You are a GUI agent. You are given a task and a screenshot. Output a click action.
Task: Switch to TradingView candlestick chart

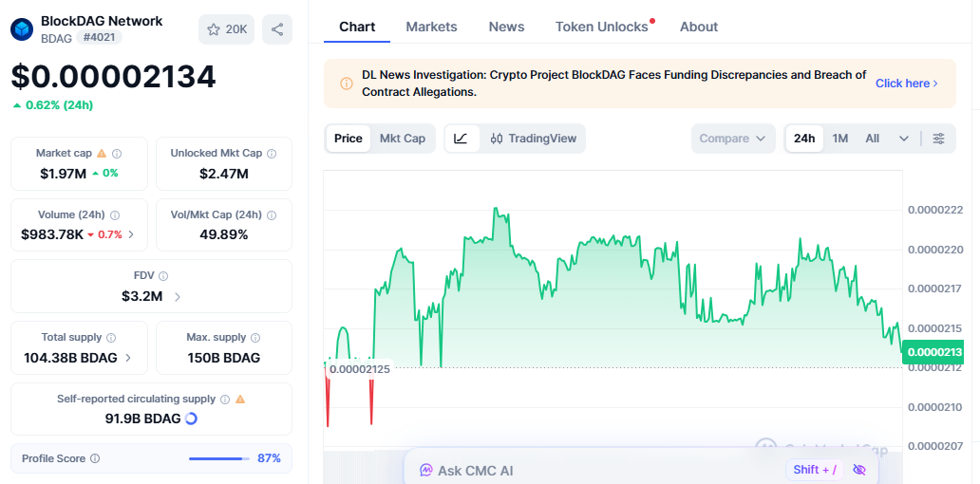pyautogui.click(x=534, y=139)
